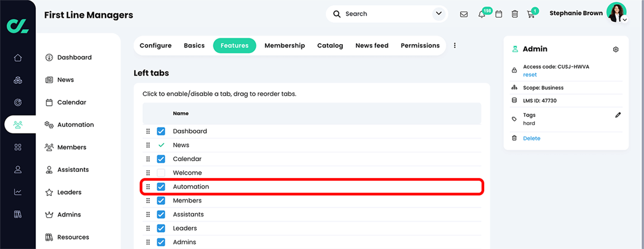Open Members in the group sidebar
Viewport: 644px width, 249px height.
tap(66, 147)
